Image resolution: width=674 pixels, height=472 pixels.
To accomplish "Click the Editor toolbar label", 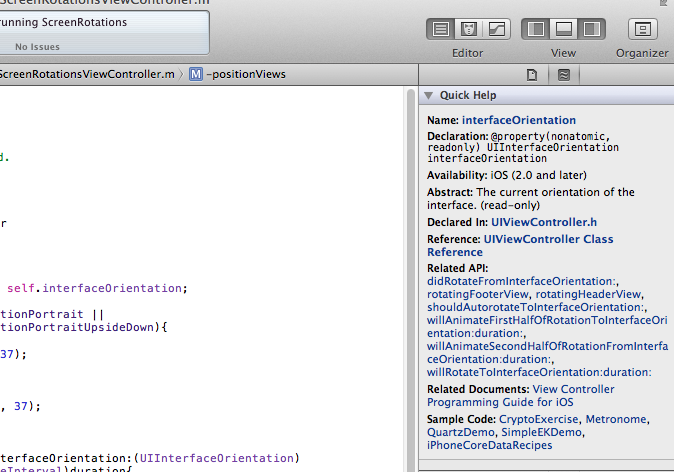I will (x=468, y=53).
